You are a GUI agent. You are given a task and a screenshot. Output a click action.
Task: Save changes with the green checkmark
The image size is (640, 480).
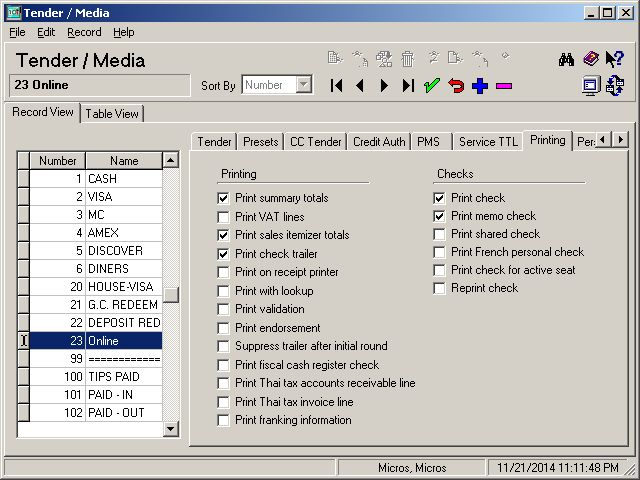[x=431, y=86]
